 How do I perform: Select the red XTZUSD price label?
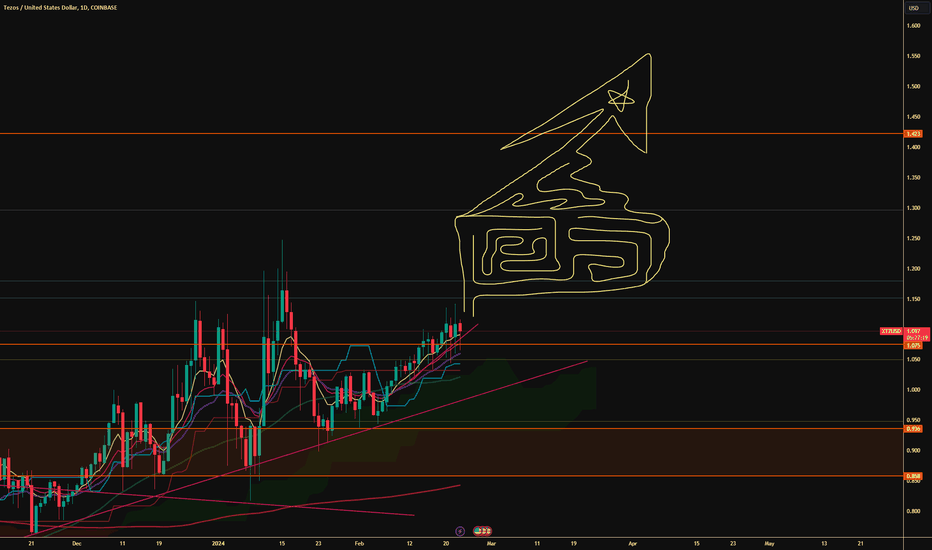(891, 331)
